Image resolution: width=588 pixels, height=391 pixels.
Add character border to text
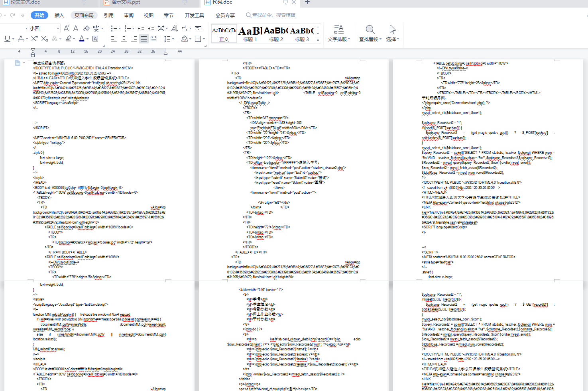point(95,39)
